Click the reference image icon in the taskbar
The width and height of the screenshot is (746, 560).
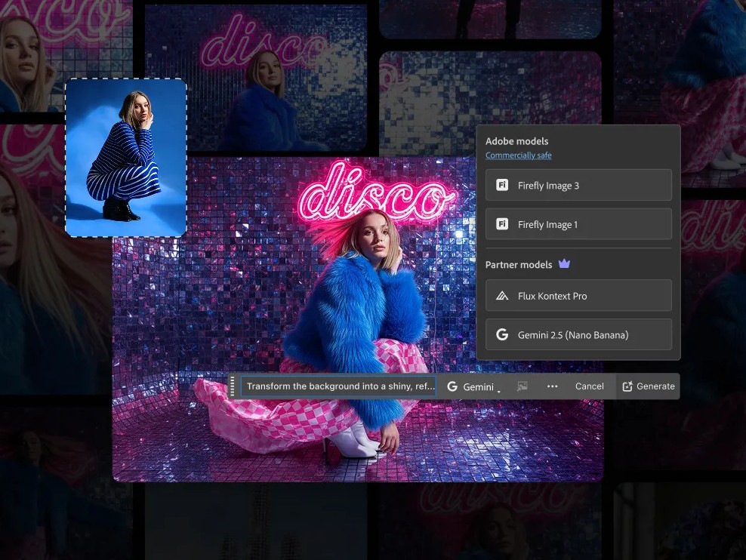point(523,386)
